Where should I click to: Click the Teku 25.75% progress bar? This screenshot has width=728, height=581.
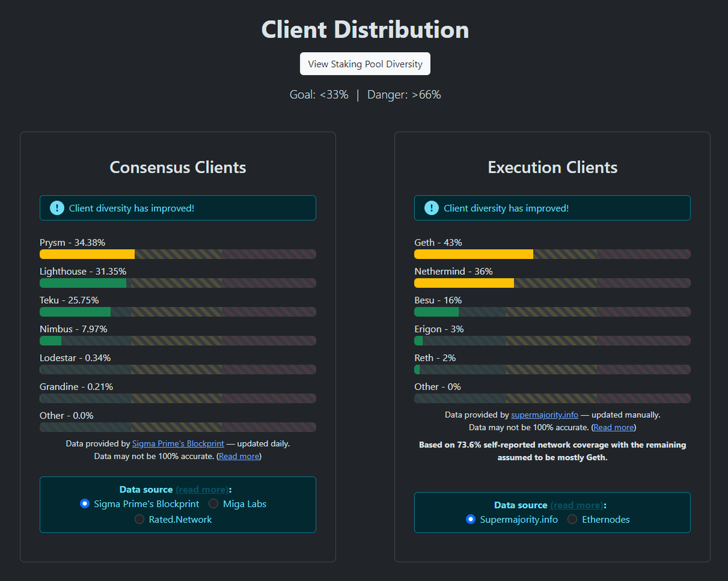tap(178, 312)
